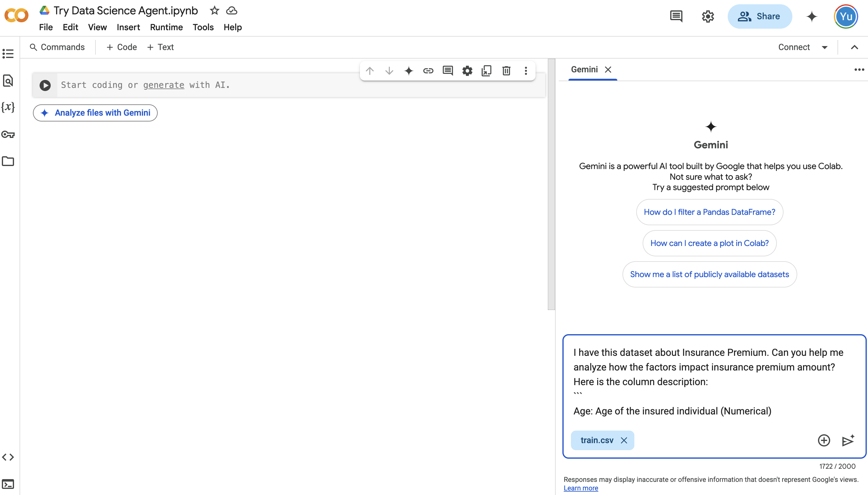Close the Gemini tab
The height and width of the screenshot is (495, 868).
(608, 69)
